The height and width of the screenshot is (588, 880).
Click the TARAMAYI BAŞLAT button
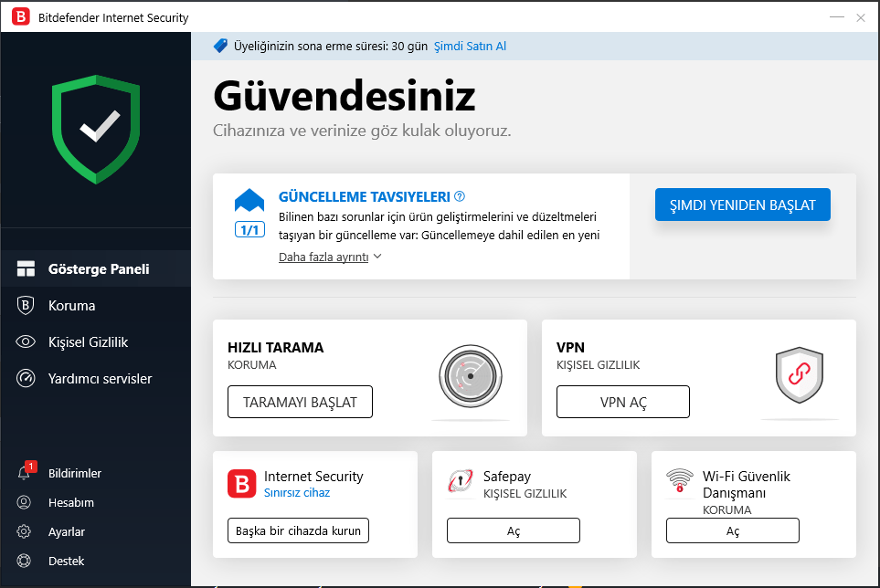[300, 402]
